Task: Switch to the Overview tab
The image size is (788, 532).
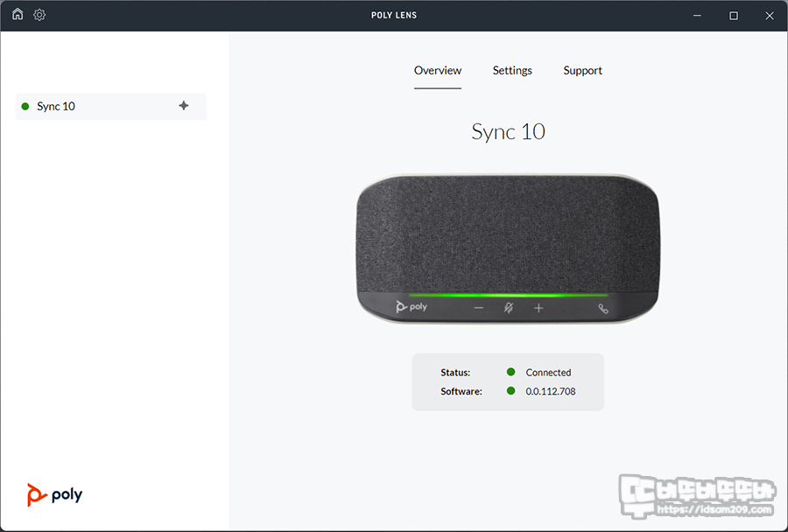Action: click(437, 70)
